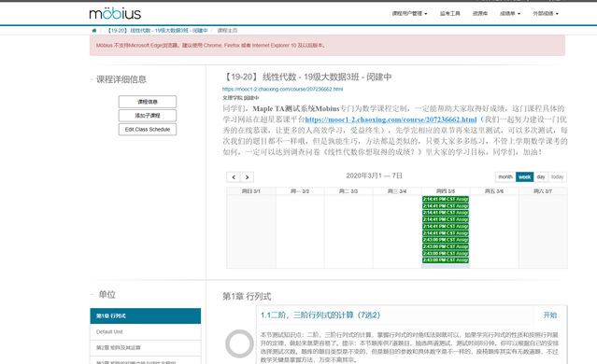Click the 2020年3月1 — 7日 calendar title
Viewport: 597px width, 364px height.
point(374,175)
